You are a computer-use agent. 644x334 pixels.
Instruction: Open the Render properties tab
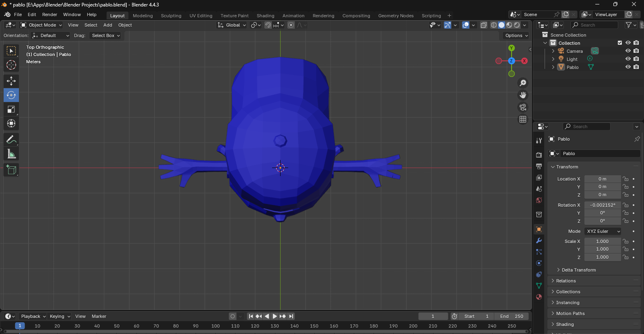pos(539,155)
